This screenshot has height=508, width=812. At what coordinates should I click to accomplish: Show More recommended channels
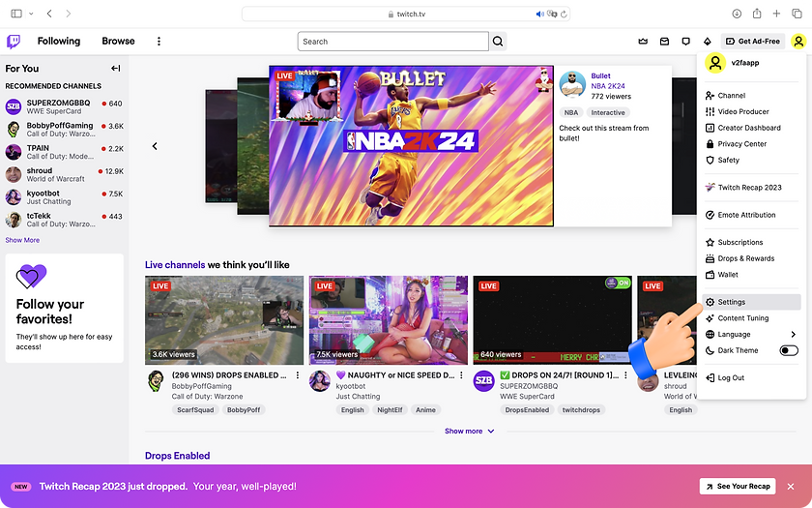[x=22, y=240]
